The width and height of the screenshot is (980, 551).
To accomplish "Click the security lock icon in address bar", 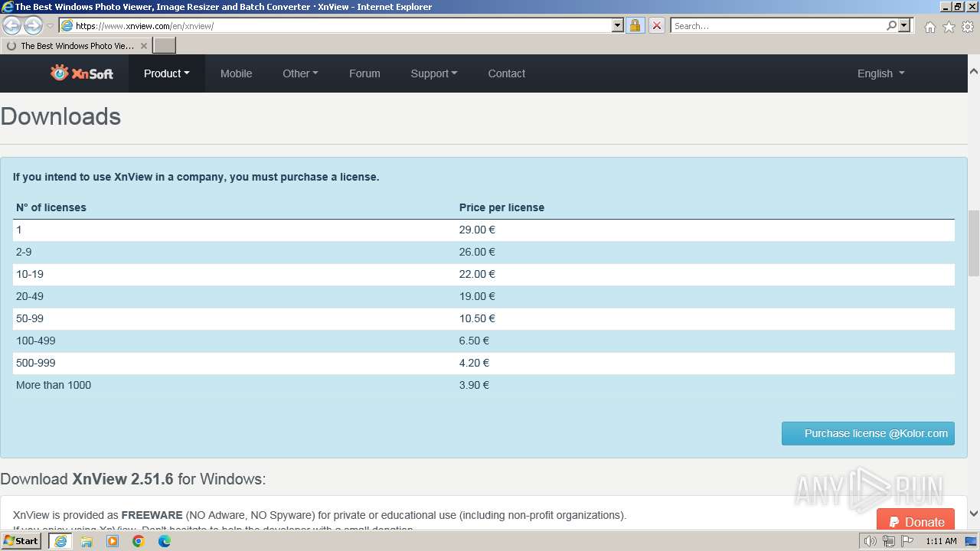I will [x=635, y=25].
